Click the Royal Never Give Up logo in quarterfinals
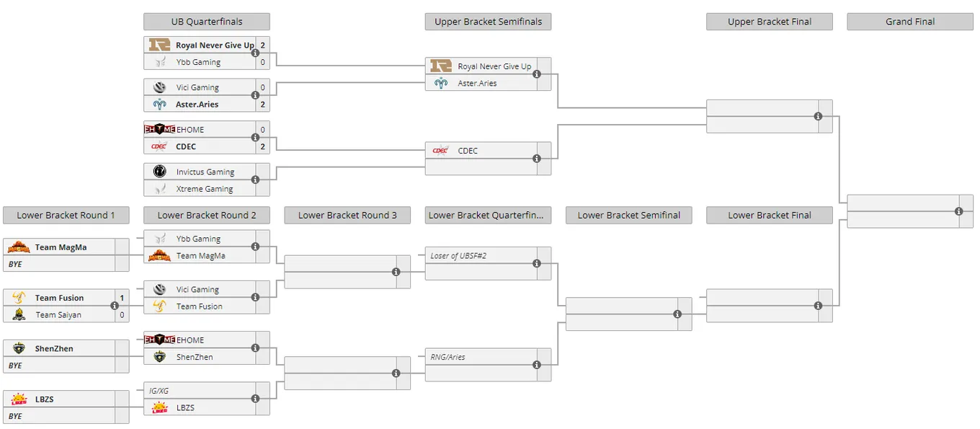 159,45
